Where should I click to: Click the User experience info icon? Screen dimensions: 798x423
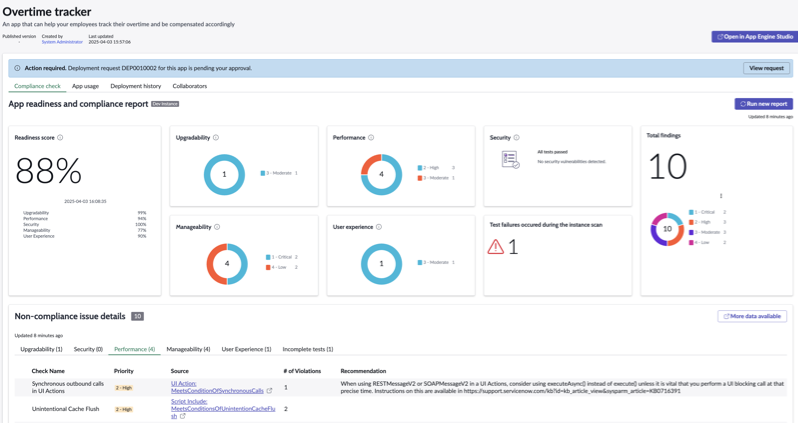click(379, 227)
